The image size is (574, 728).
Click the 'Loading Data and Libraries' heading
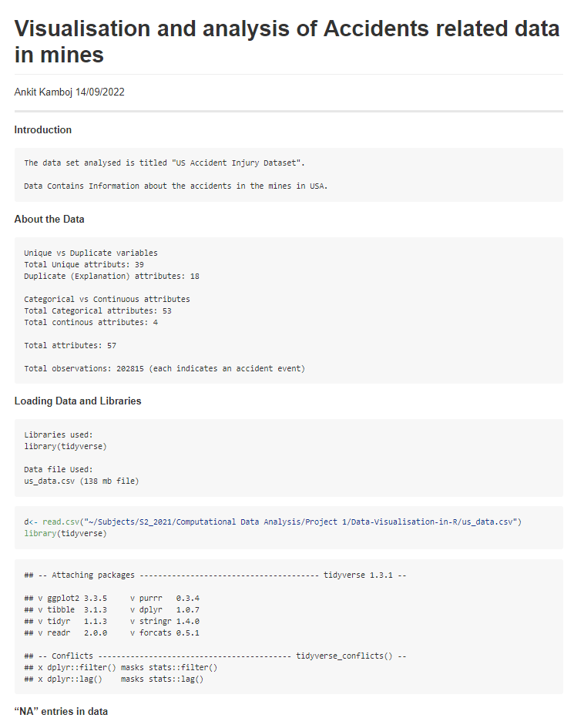point(78,401)
